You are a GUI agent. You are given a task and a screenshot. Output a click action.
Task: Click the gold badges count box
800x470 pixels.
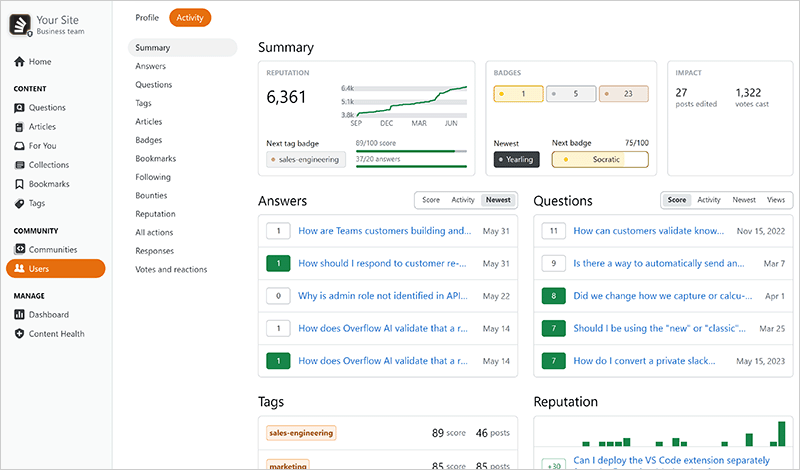(x=518, y=94)
